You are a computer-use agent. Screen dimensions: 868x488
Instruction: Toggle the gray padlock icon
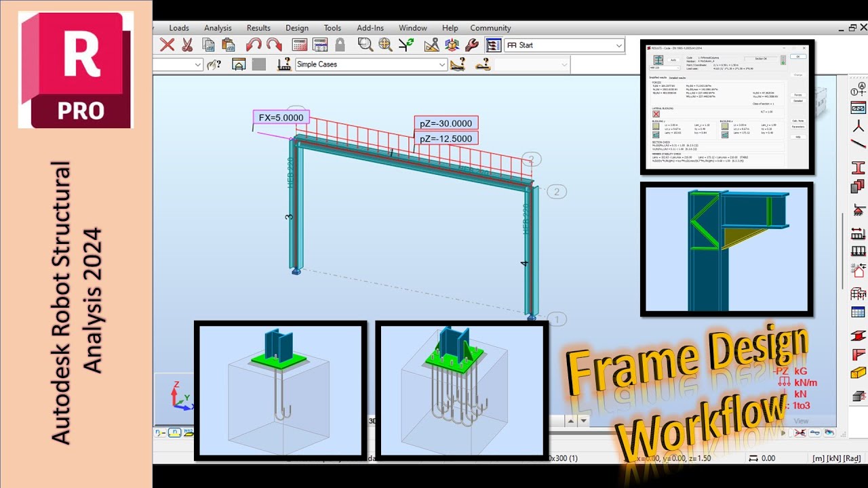[x=340, y=45]
